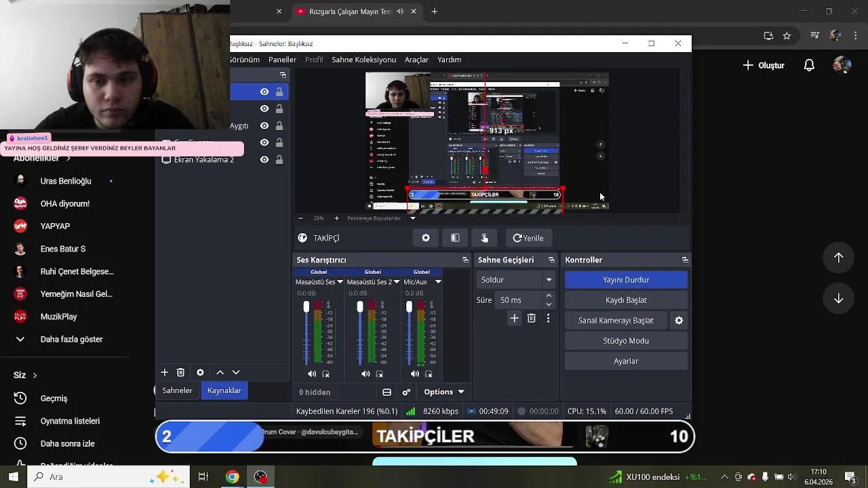Hide the Aygıtı source via eye icon
The width and height of the screenshot is (868, 488).
pos(264,126)
